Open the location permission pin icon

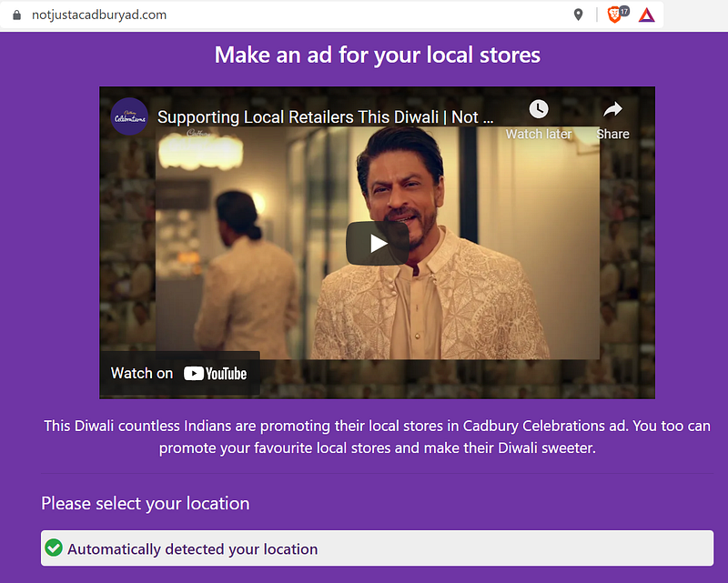[x=578, y=15]
